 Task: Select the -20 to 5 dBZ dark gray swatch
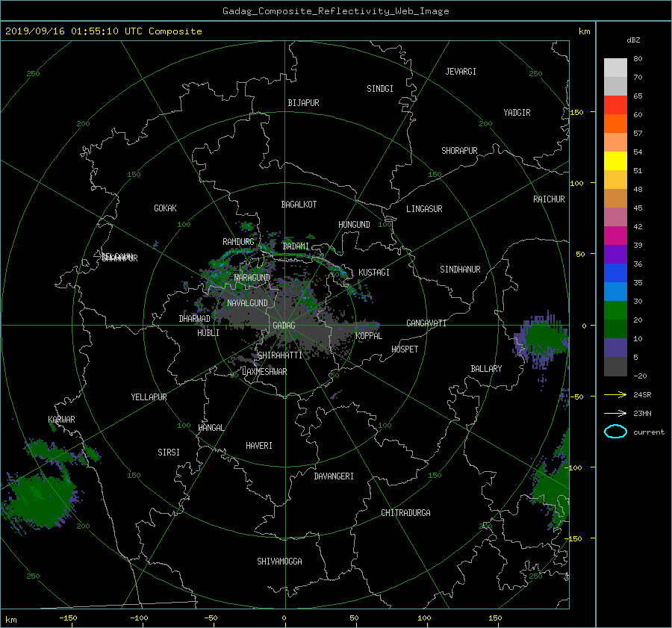[615, 367]
